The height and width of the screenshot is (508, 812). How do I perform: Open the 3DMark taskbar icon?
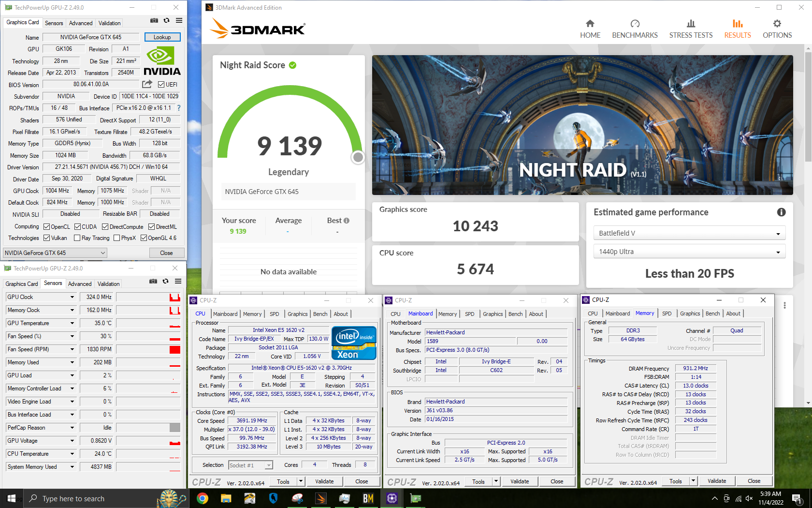(321, 498)
